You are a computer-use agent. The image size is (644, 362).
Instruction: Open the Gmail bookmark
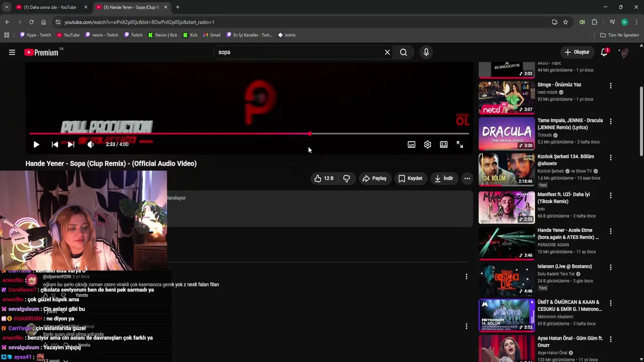(212, 35)
